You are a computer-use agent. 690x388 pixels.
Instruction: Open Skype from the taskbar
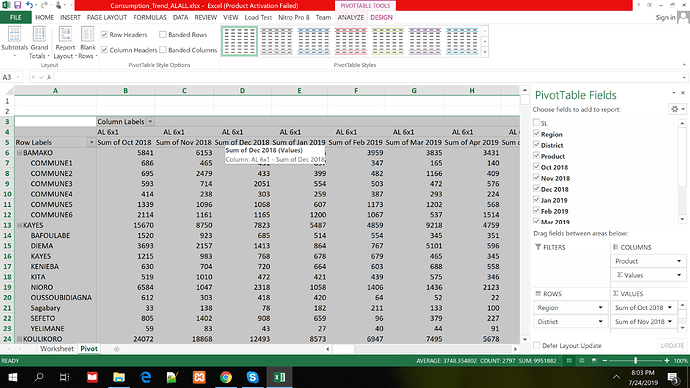coord(253,377)
